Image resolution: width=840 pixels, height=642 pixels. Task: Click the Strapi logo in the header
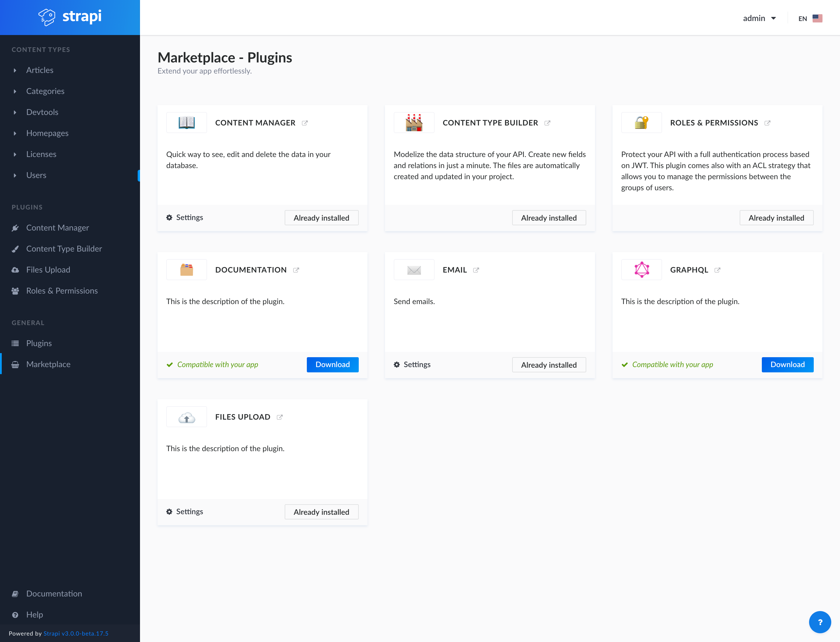[70, 17]
